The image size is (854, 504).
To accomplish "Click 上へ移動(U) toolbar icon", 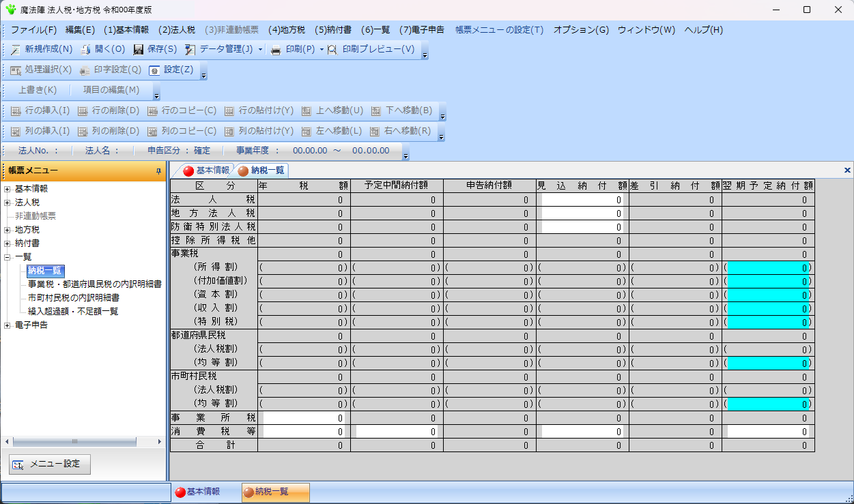I will coord(307,111).
